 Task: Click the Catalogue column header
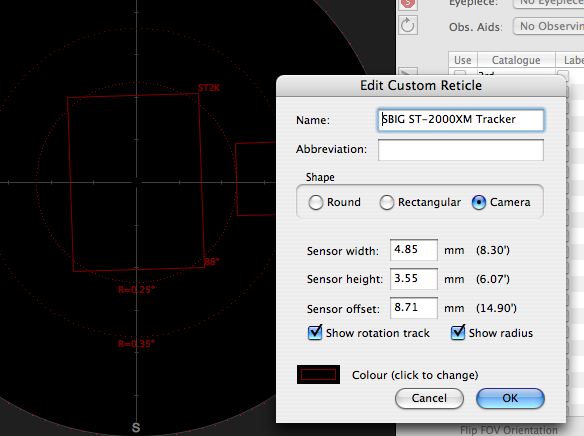coord(516,60)
